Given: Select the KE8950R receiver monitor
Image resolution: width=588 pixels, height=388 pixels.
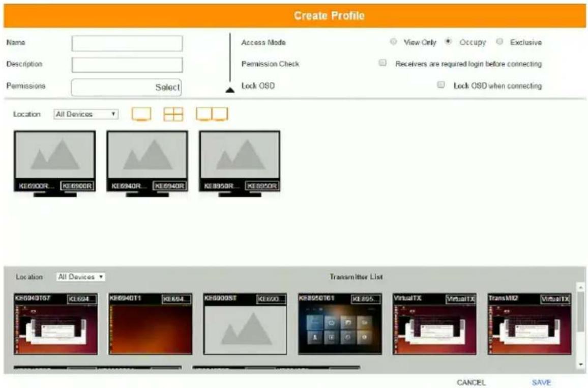Looking at the screenshot, I should (240, 163).
